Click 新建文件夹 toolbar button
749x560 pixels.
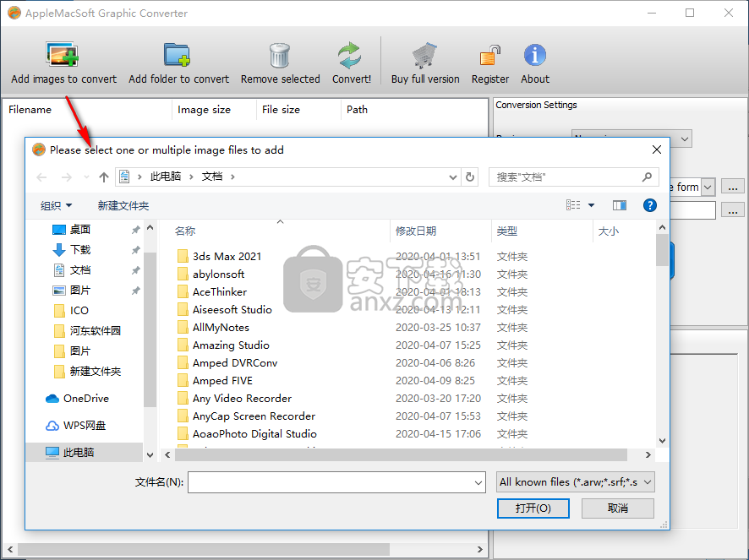point(123,206)
